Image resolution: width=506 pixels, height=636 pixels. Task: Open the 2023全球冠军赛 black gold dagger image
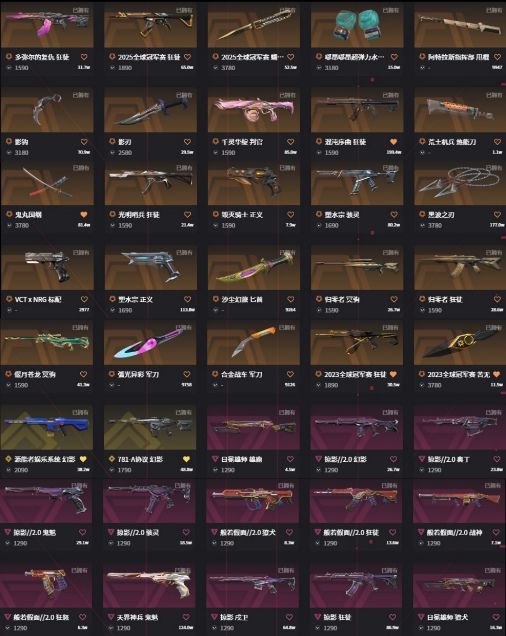click(459, 343)
